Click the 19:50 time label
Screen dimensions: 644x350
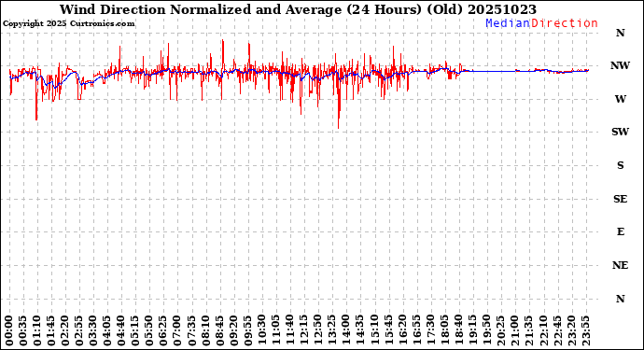click(486, 330)
